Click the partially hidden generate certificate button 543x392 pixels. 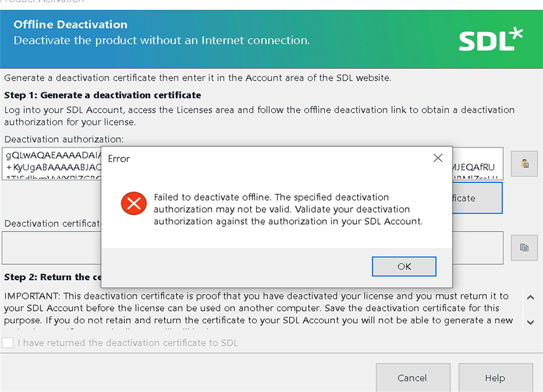tap(477, 198)
